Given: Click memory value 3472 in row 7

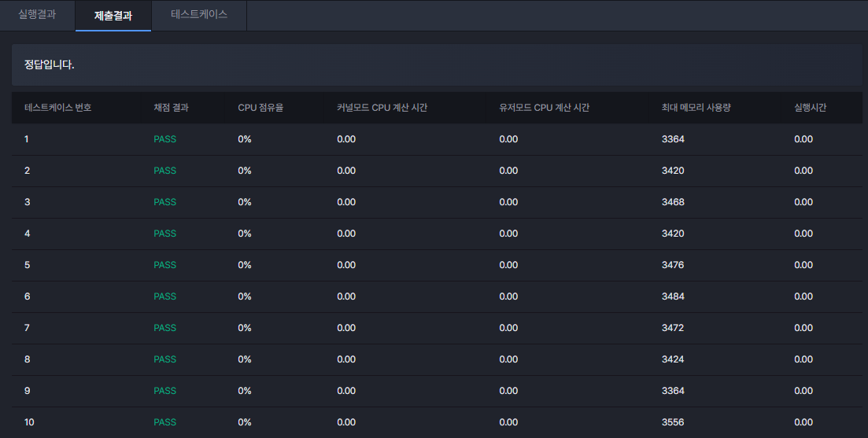Looking at the screenshot, I should pos(673,328).
